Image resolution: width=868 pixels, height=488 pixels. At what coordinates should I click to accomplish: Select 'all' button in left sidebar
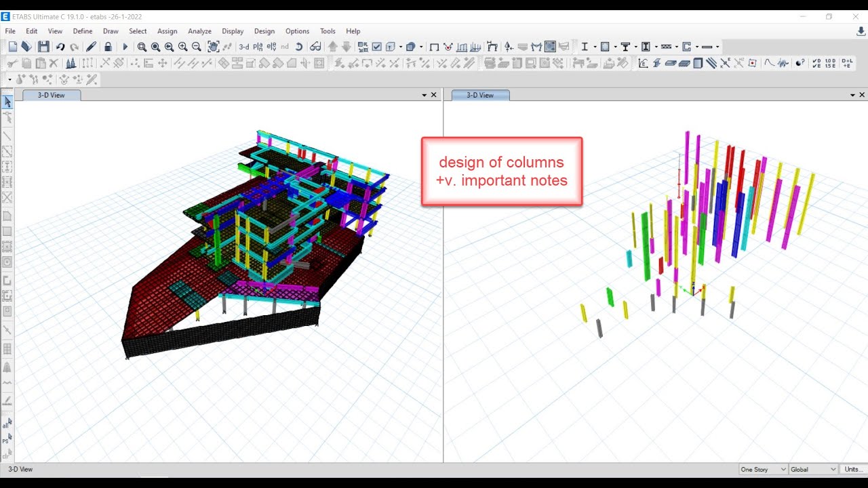pyautogui.click(x=7, y=425)
